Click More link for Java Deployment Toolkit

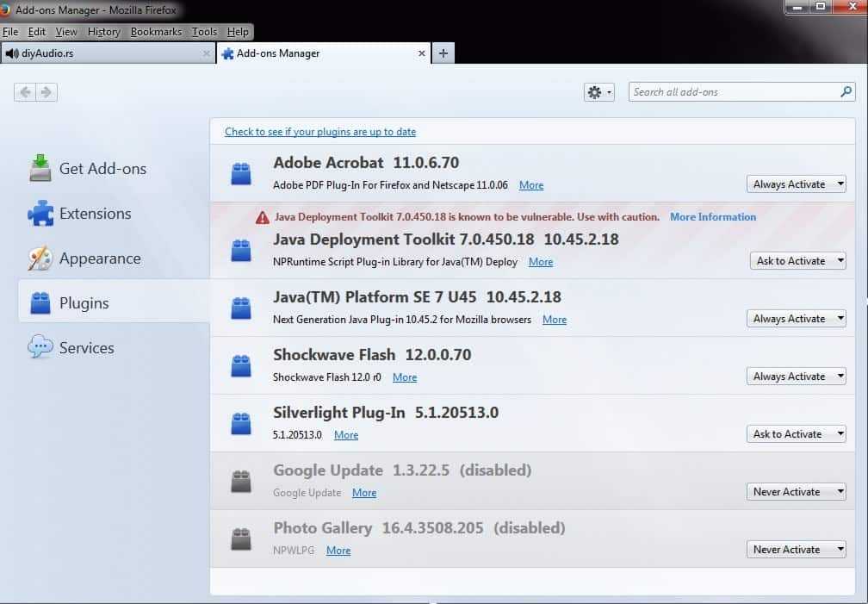click(x=541, y=262)
